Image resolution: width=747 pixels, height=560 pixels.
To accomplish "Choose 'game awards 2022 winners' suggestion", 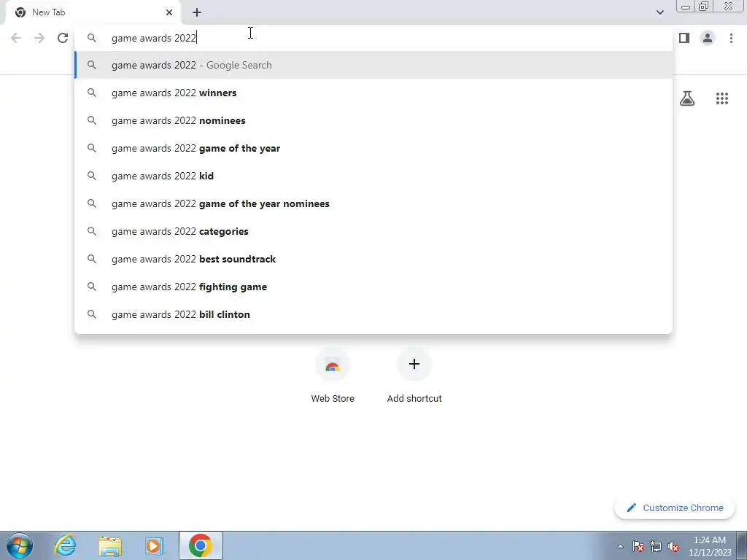I will coord(373,93).
